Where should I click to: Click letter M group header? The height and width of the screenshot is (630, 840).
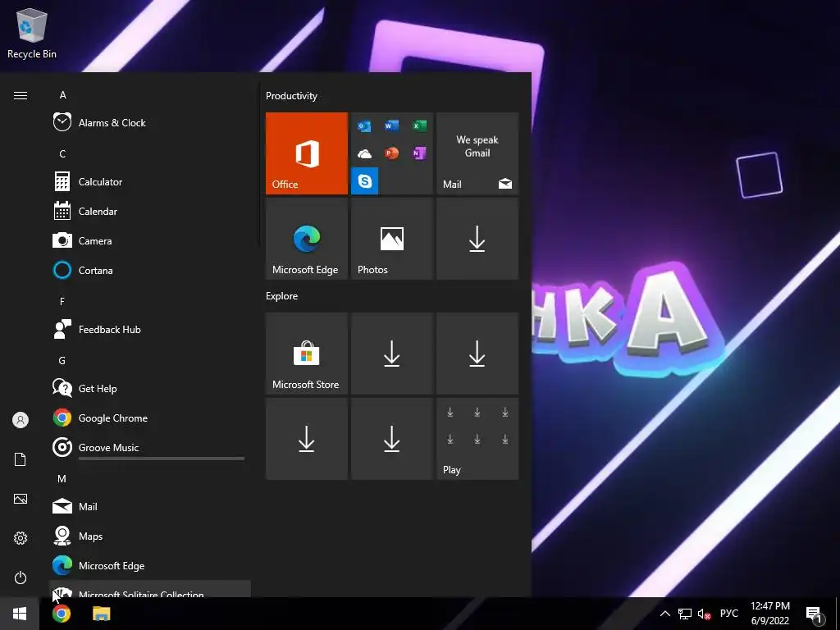click(62, 478)
